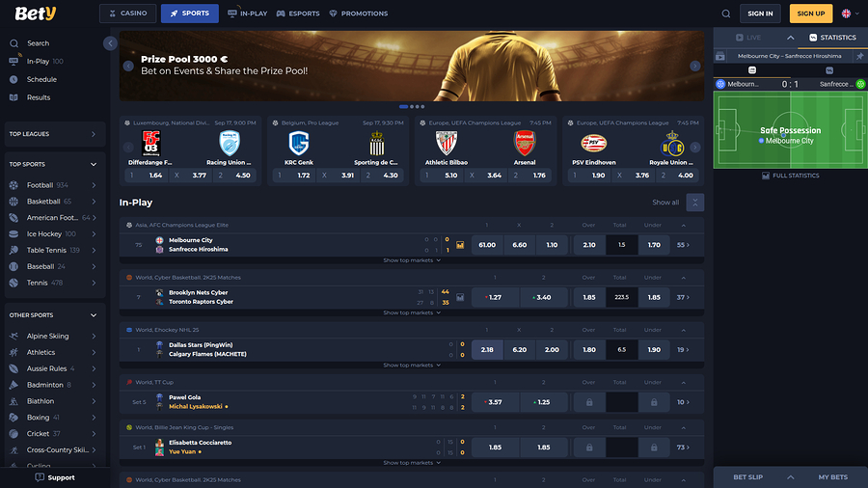The height and width of the screenshot is (488, 868).
Task: Collapse the AFC Champions League Elite group
Action: (x=684, y=225)
